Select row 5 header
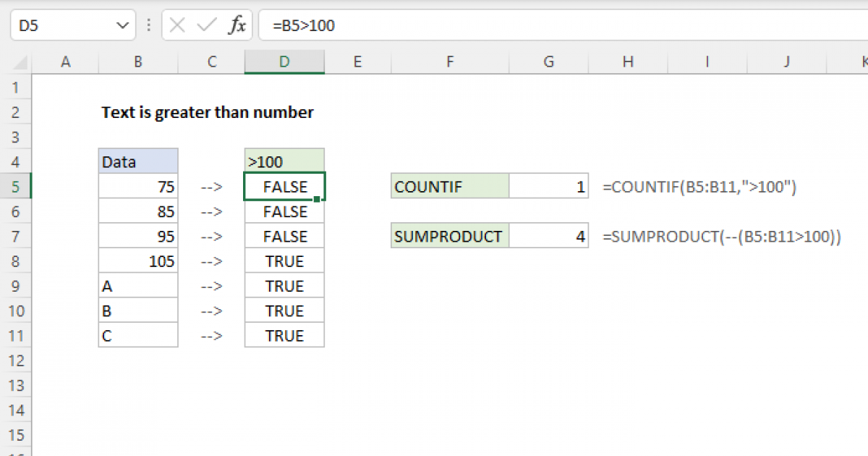Image resolution: width=868 pixels, height=456 pixels. (16, 187)
